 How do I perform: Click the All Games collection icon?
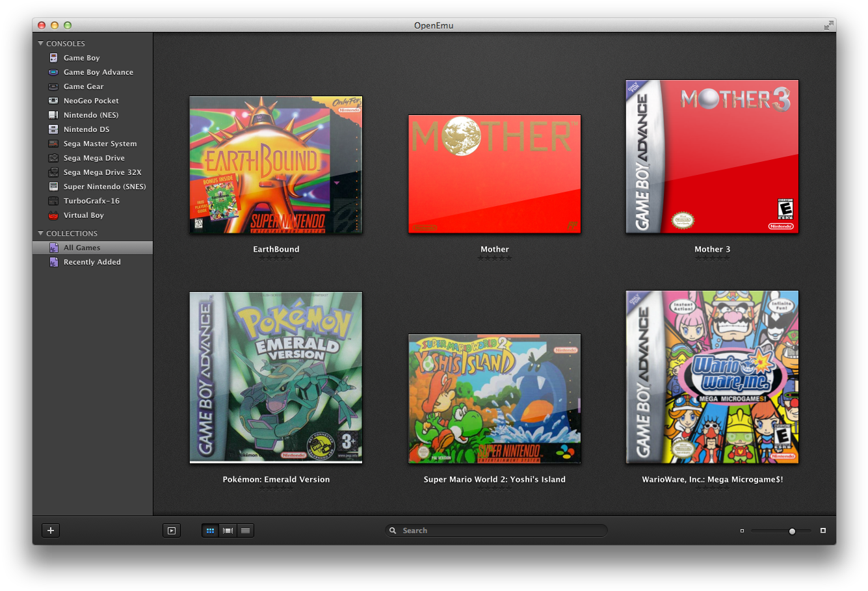54,248
